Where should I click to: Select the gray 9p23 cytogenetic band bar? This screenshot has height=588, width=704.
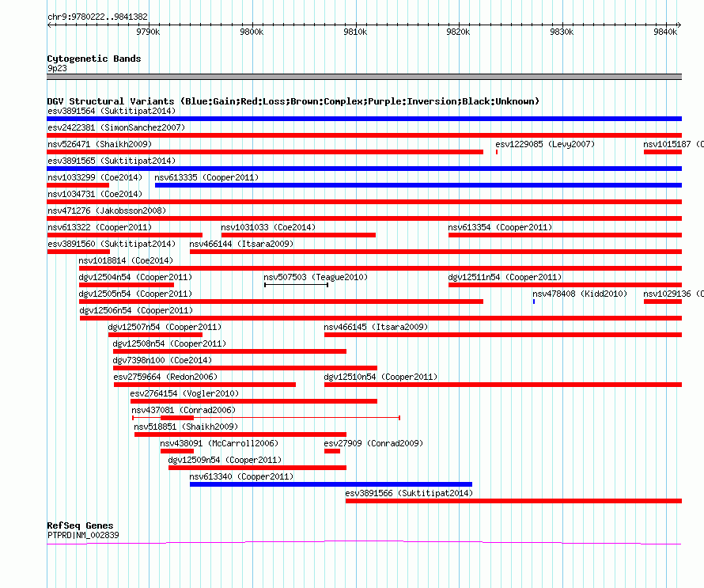(364, 78)
